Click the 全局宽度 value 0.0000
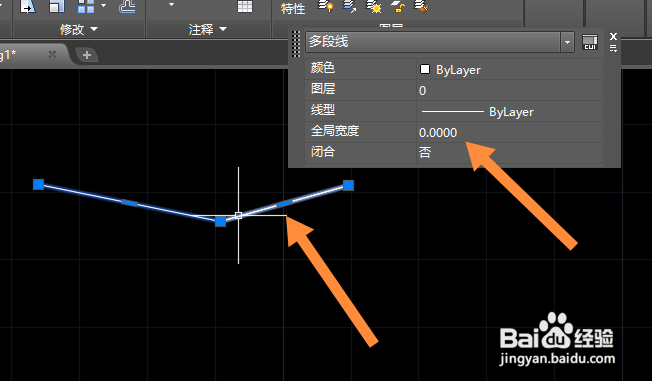The image size is (652, 381). coord(509,132)
